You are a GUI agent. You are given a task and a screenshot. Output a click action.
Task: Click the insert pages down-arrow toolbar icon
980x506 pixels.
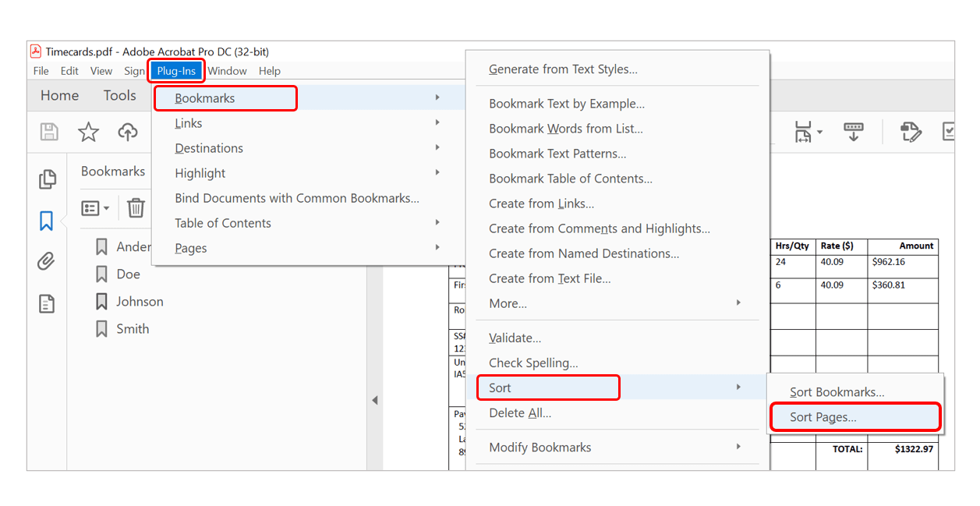853,132
